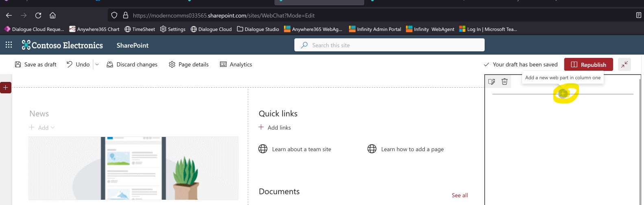
Task: Open edit web part pencil icon
Action: pyautogui.click(x=492, y=82)
